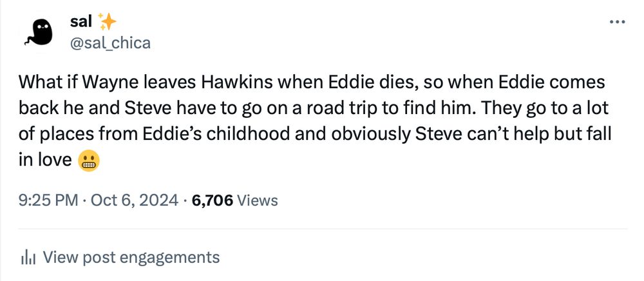This screenshot has height=281, width=644.
Task: Open the three-dot More options menu
Action: [616, 23]
